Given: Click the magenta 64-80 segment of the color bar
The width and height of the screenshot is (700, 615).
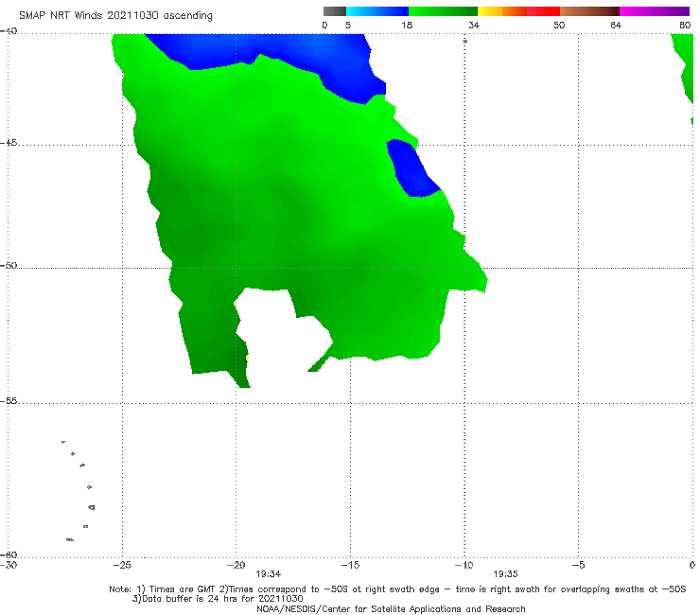Looking at the screenshot, I should point(655,11).
